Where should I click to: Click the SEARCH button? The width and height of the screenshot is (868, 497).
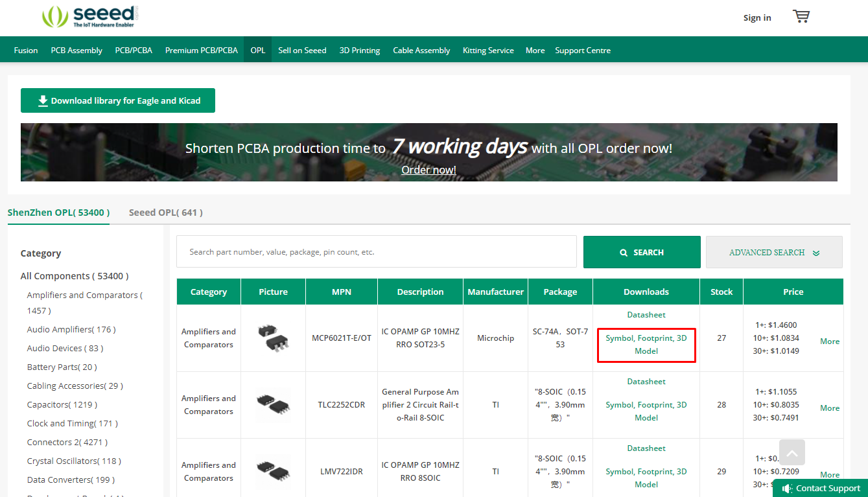(642, 252)
